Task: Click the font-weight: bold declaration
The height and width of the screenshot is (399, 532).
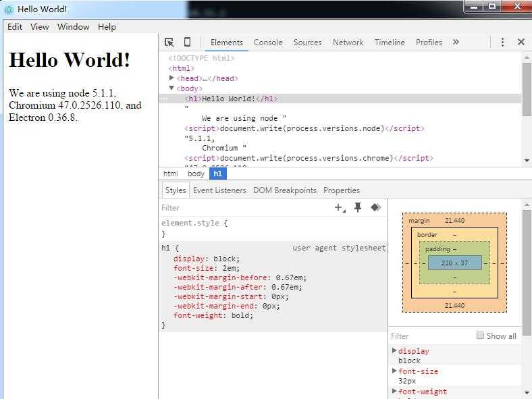Action: pos(213,315)
